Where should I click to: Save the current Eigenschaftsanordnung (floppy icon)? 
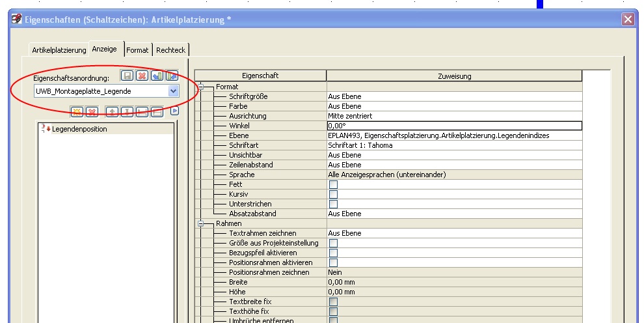coord(127,76)
